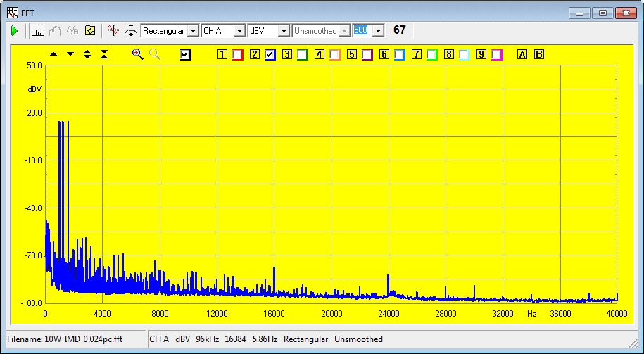Viewport: 644px width, 354px height.
Task: Open the CH A channel dropdown
Action: [x=239, y=31]
